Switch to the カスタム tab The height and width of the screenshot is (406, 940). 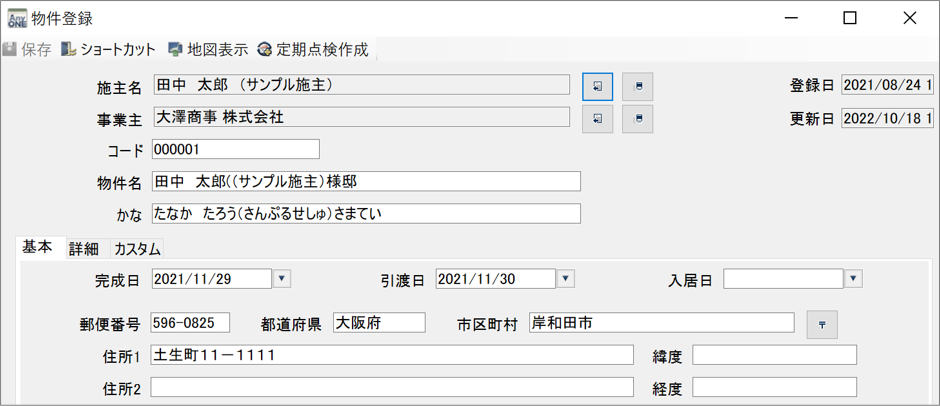[137, 249]
